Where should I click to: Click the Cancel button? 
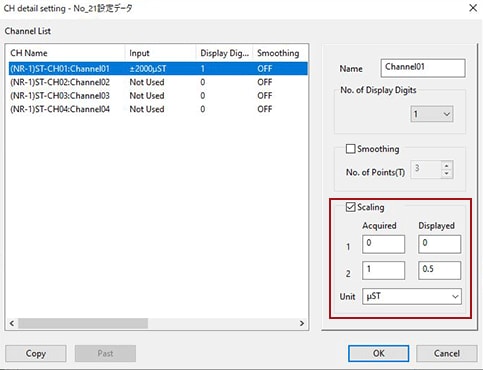447,353
